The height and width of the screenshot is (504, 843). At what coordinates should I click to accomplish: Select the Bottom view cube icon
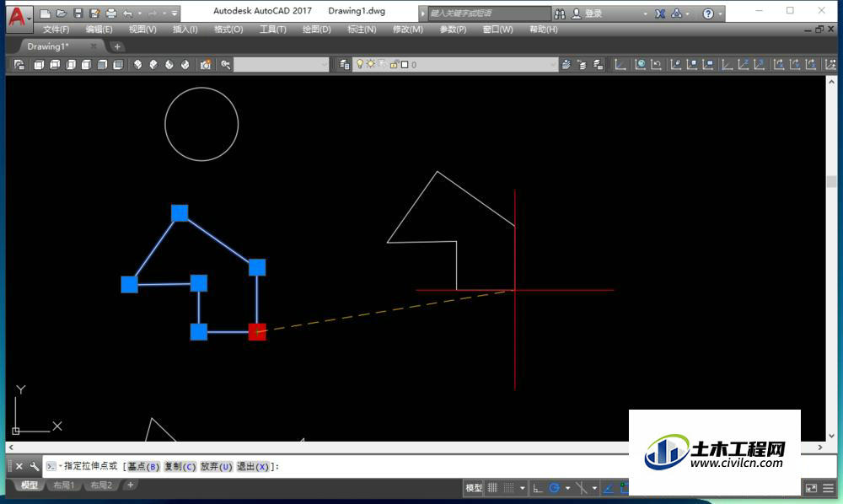55,65
